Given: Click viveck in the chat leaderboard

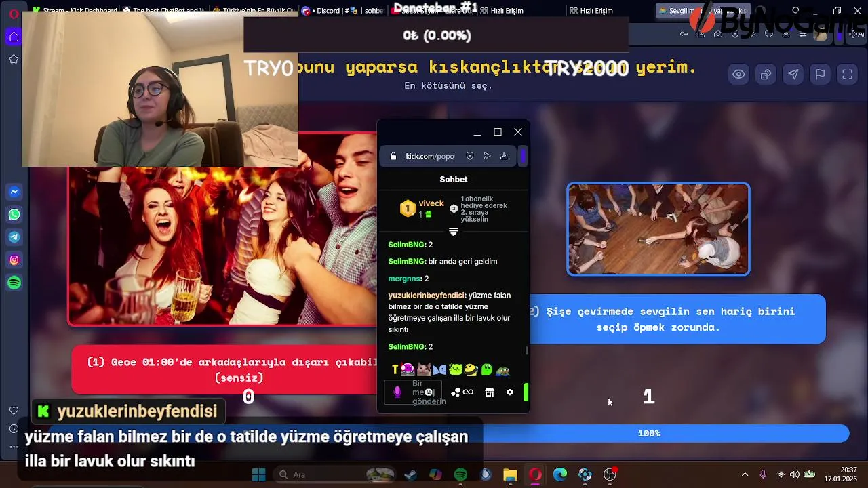Looking at the screenshot, I should (431, 203).
